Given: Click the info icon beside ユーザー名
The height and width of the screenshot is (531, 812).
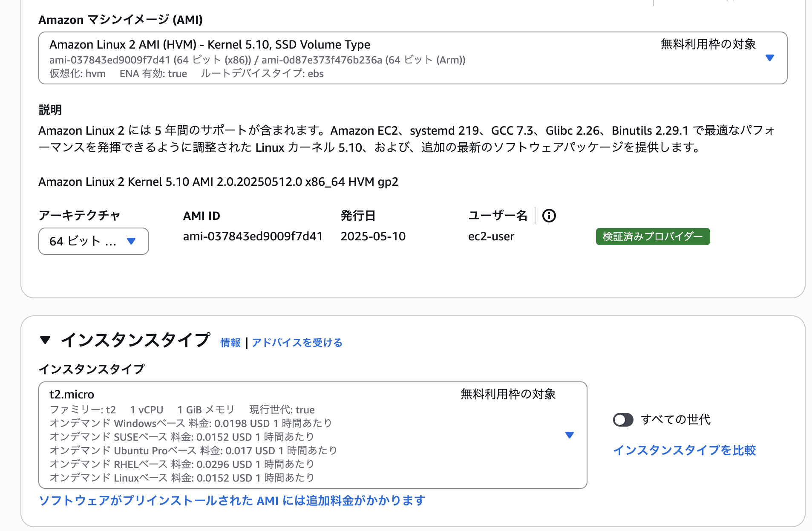Looking at the screenshot, I should 549,216.
